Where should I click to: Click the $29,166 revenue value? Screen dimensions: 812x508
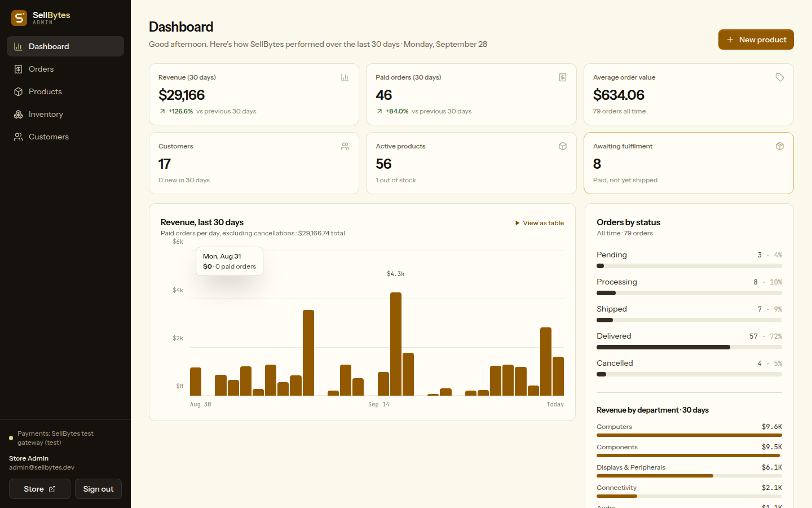pos(182,95)
